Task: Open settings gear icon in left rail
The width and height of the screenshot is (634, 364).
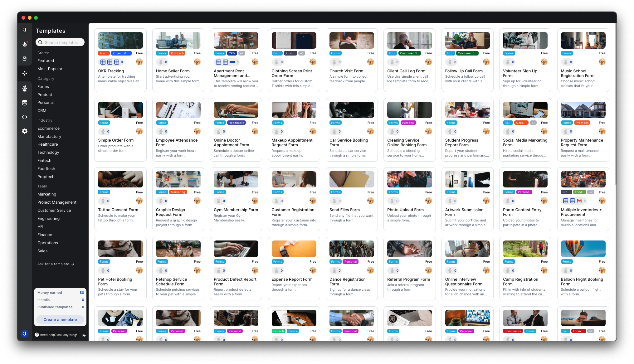Action: pyautogui.click(x=25, y=131)
